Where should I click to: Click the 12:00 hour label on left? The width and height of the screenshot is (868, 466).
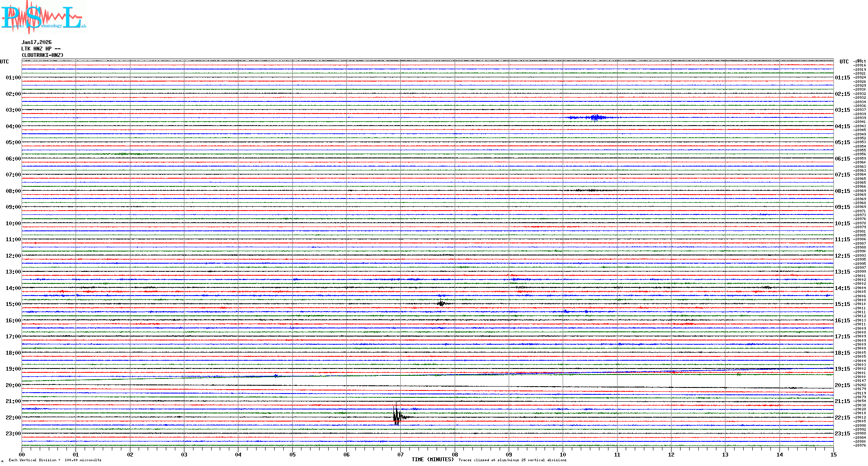coord(13,256)
